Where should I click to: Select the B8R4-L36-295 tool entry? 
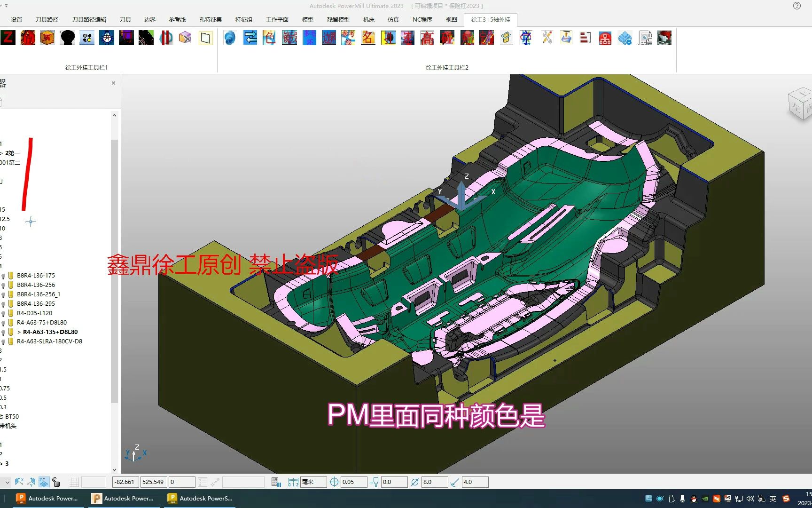(x=36, y=304)
